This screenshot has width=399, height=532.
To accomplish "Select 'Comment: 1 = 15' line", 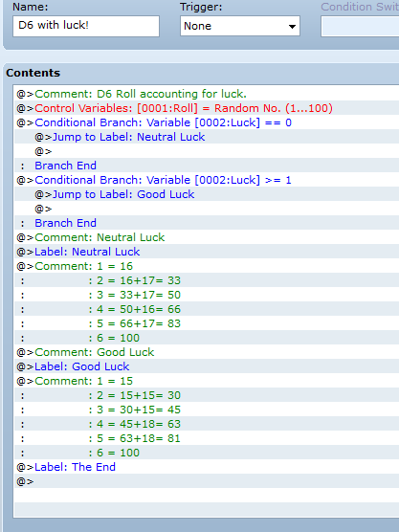I will tap(207, 381).
